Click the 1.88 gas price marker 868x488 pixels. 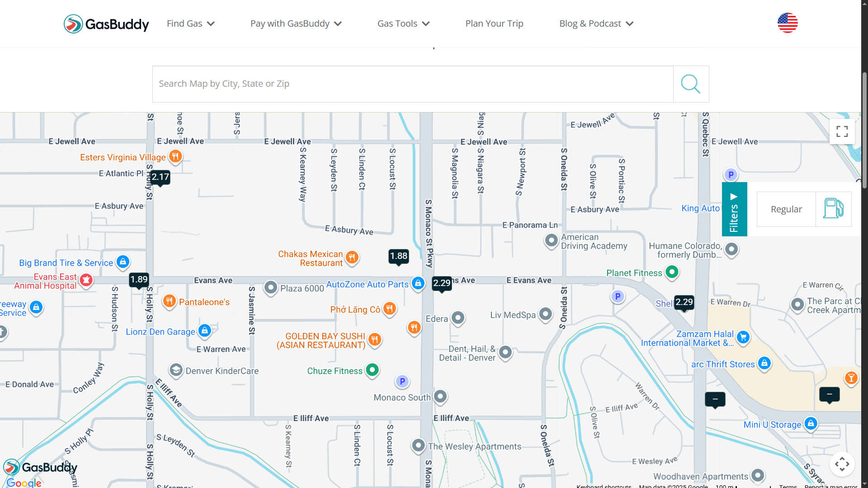click(398, 256)
